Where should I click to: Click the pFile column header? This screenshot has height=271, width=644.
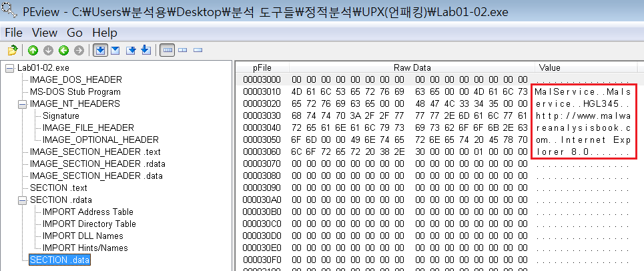coord(262,68)
